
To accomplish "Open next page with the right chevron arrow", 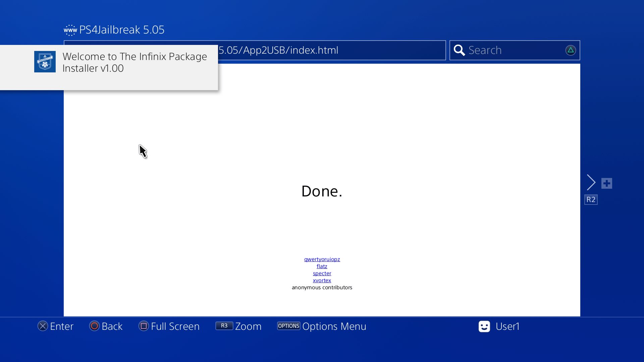I will click(x=591, y=182).
